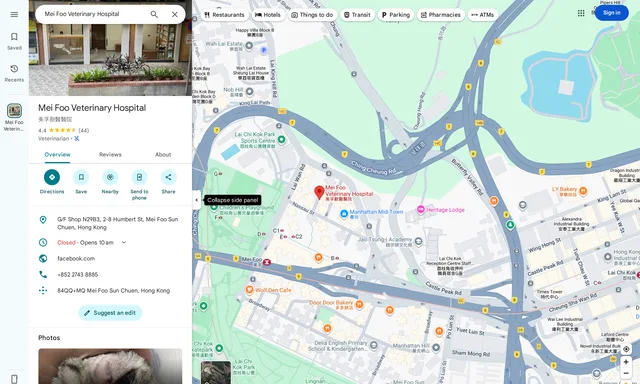Screen dimensions: 640x384
Task: Switch to the About tab
Action: pyautogui.click(x=163, y=155)
